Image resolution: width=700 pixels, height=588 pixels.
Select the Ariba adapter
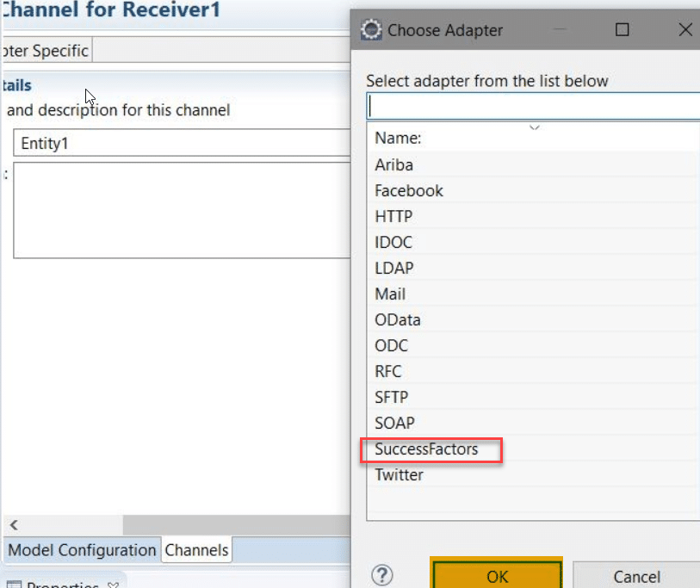pyautogui.click(x=394, y=164)
